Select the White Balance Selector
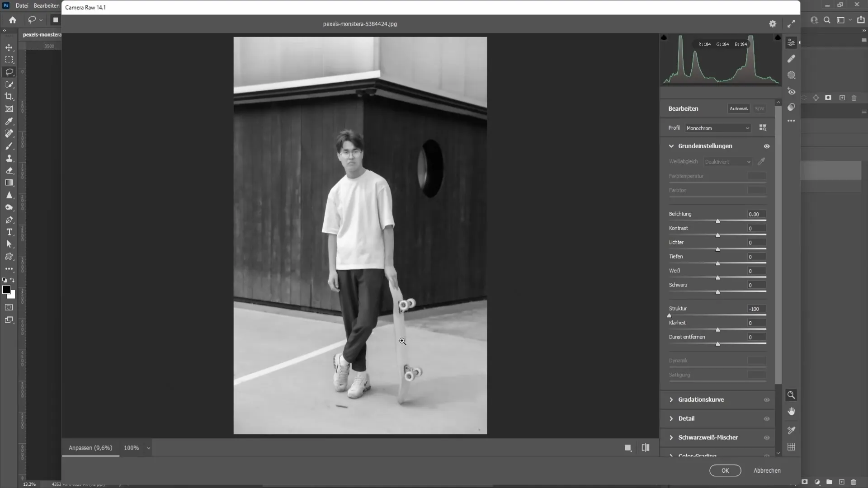 [762, 162]
